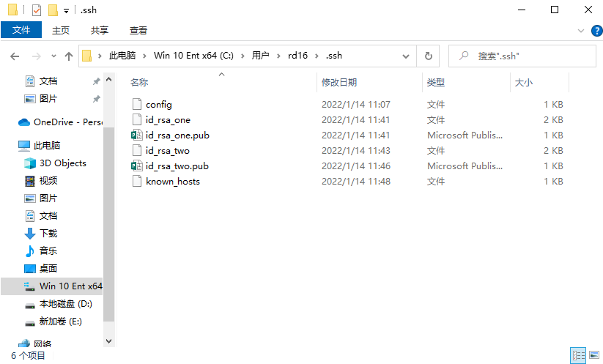Viewport: 603px width, 364px height.
Task: Refresh the .ssh folder view
Action: [428, 56]
